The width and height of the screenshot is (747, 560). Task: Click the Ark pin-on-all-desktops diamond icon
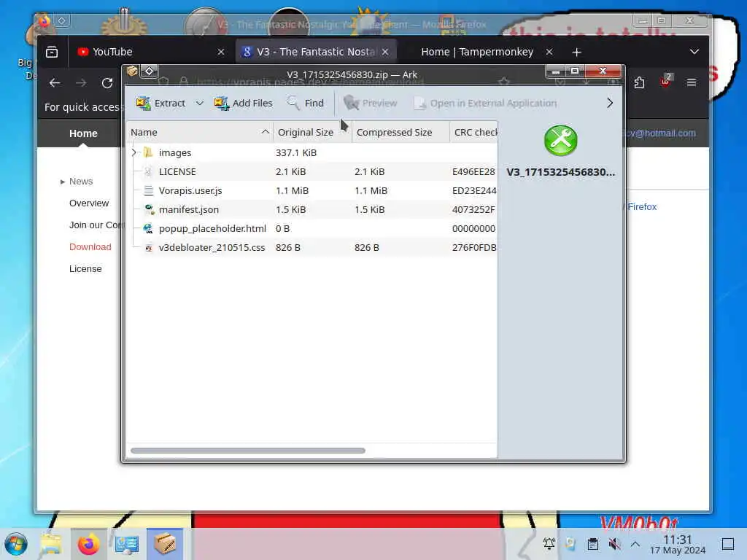pos(149,71)
